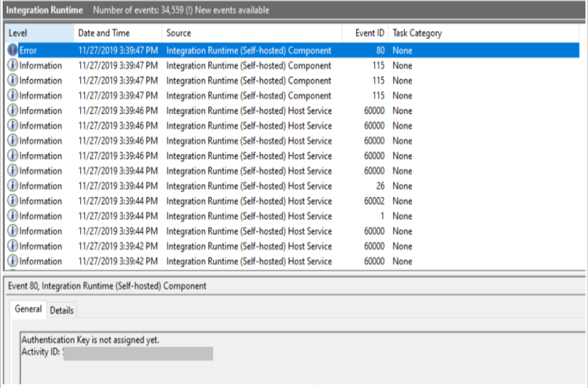588x388 pixels.
Task: Click the Information icon on the bottom row of the list
Action: click(13, 261)
